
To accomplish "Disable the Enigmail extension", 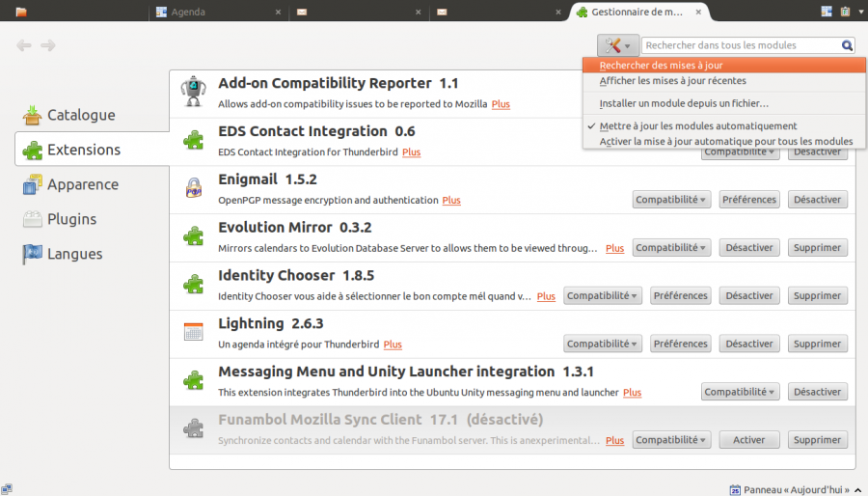I will [817, 200].
